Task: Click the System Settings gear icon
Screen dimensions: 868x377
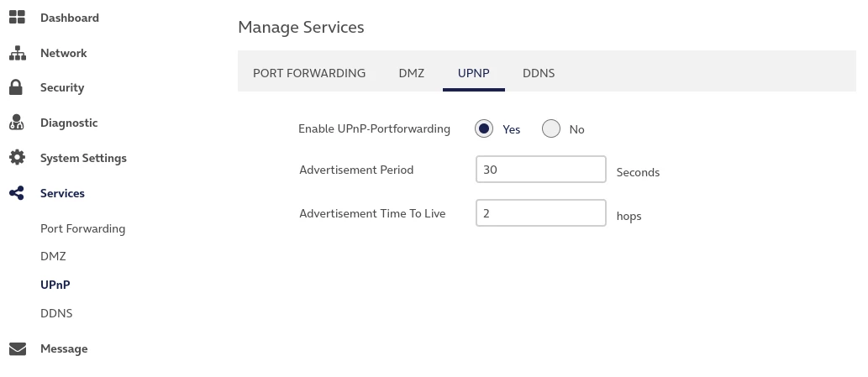Action: click(x=17, y=158)
